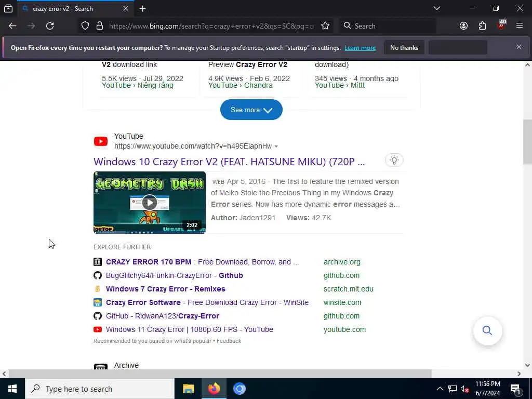View site security padlock info
Screen dimensions: 532x399
pos(99,26)
